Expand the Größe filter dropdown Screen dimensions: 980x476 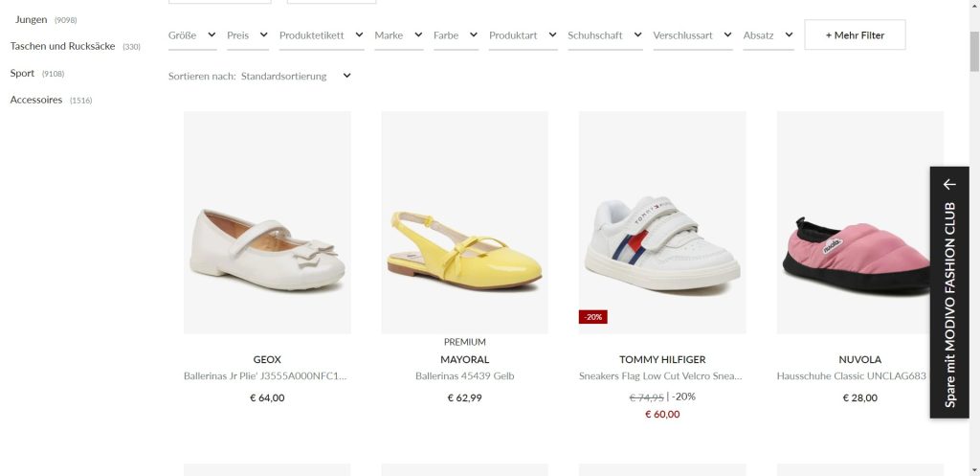191,35
